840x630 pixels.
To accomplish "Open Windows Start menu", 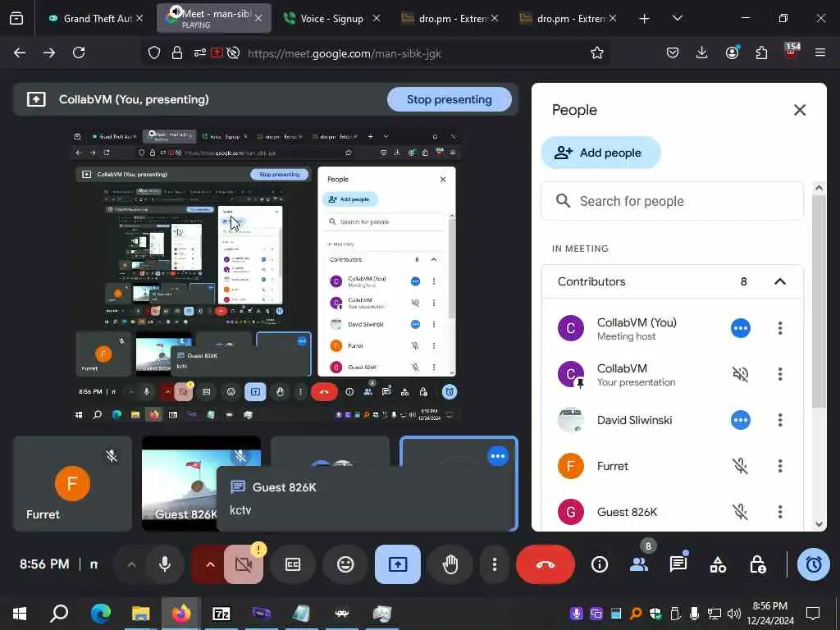I will click(20, 614).
